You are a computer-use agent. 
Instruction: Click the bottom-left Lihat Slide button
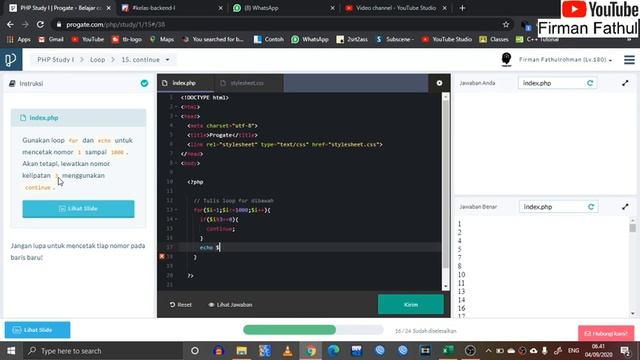coord(38,330)
